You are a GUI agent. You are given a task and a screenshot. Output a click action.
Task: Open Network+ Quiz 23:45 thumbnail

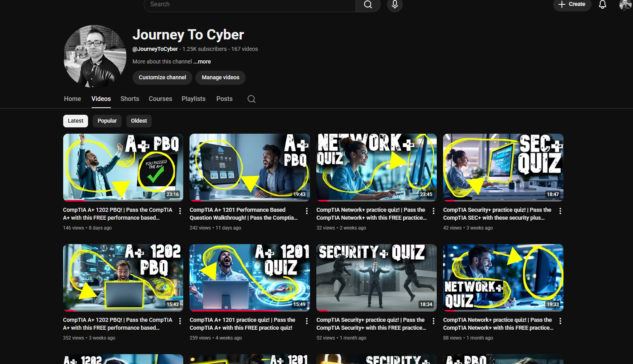(376, 168)
